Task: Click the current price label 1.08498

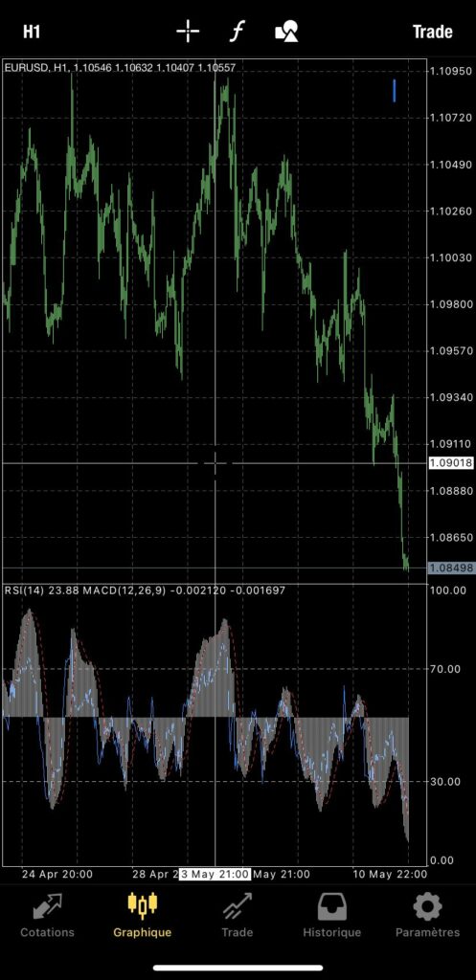Action: [451, 568]
